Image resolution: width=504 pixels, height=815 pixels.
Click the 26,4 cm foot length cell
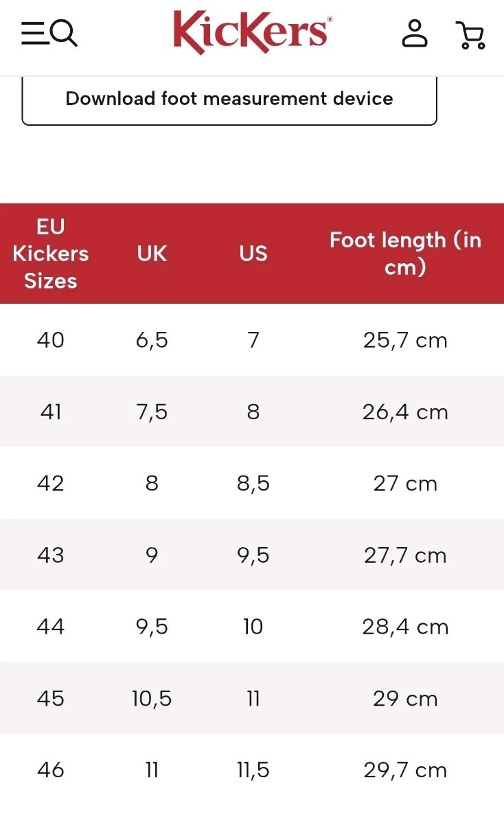(x=405, y=412)
